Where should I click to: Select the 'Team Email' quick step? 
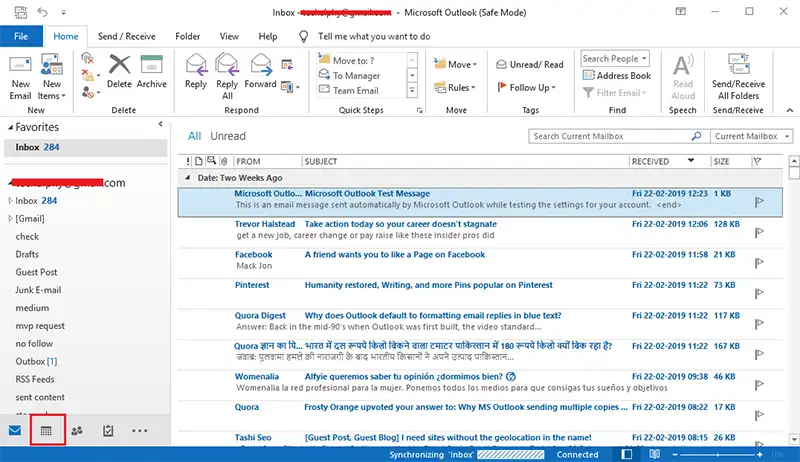356,90
